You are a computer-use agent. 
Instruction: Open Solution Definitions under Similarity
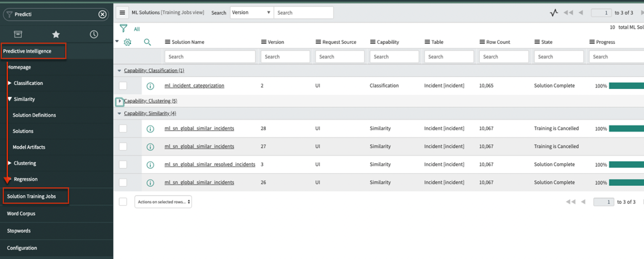pyautogui.click(x=34, y=116)
